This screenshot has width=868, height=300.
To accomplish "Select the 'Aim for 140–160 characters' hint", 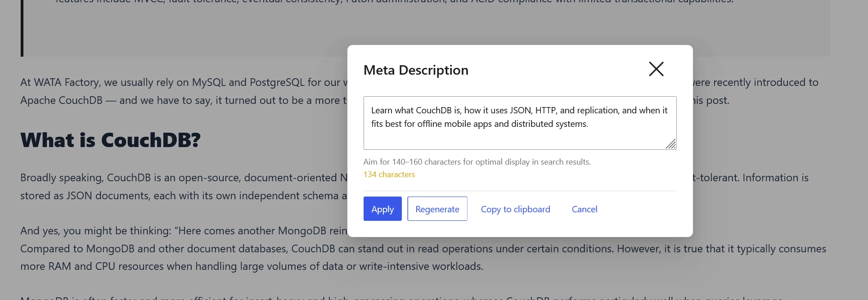I will [x=477, y=162].
